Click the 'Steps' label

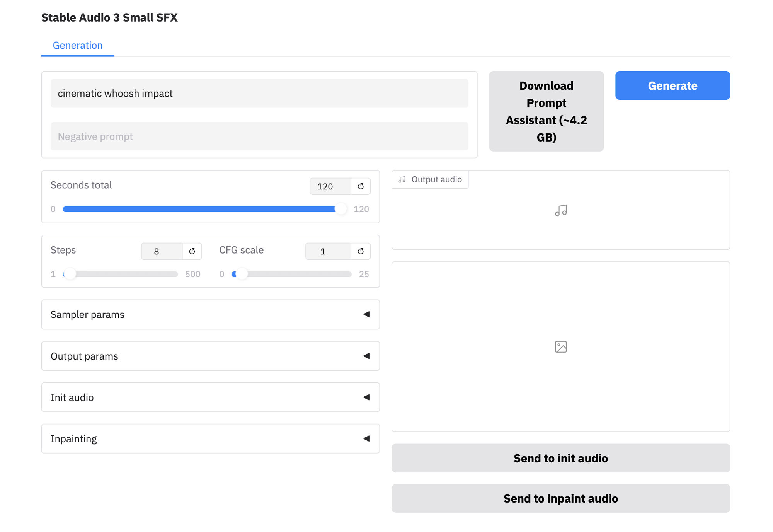(63, 250)
